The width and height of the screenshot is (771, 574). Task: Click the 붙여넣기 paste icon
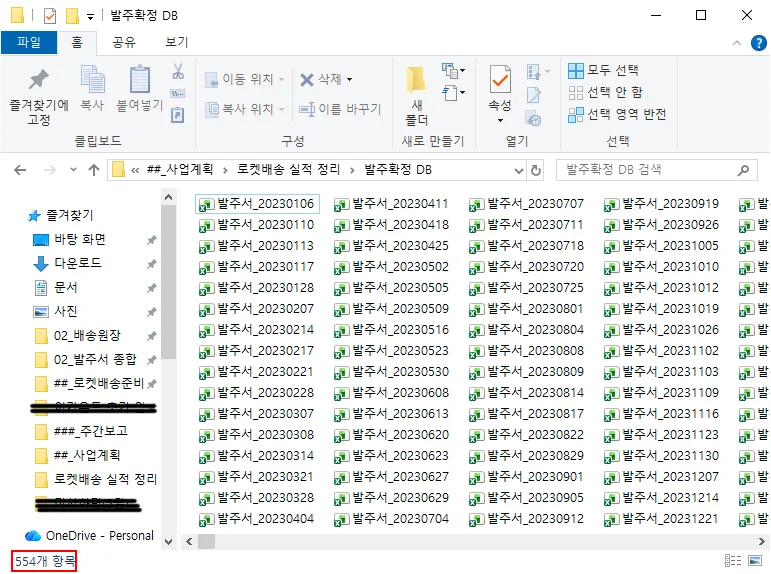click(140, 88)
